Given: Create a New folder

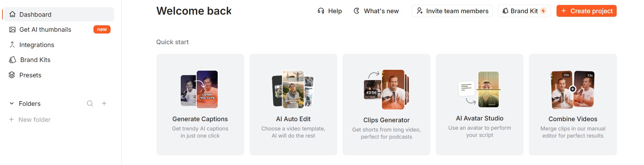Looking at the screenshot, I should click(34, 120).
